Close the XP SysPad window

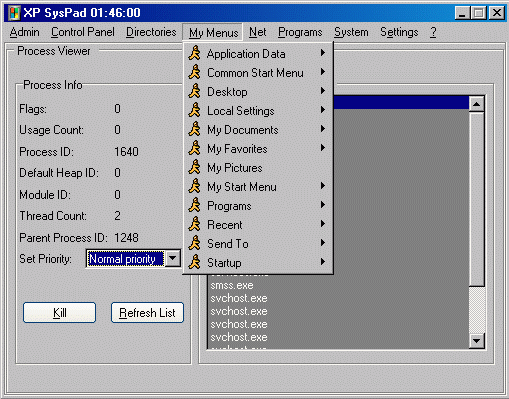point(497,13)
